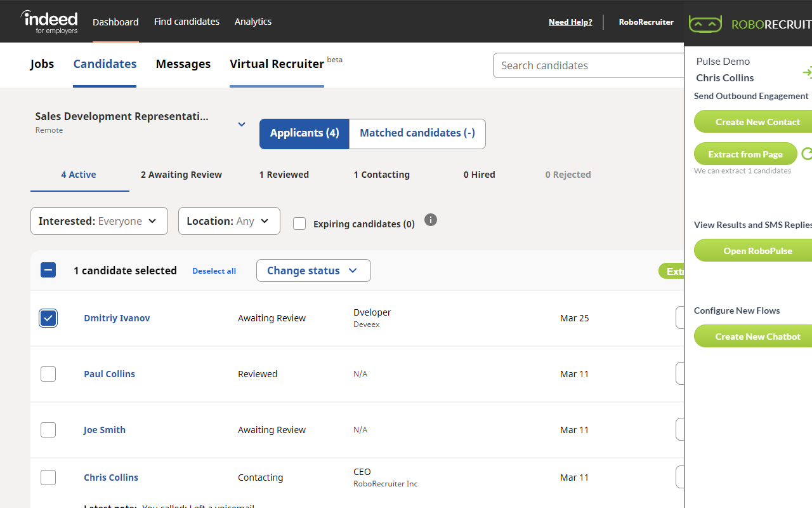812x508 pixels.
Task: Check the Chris Collins row checkbox
Action: pos(48,478)
